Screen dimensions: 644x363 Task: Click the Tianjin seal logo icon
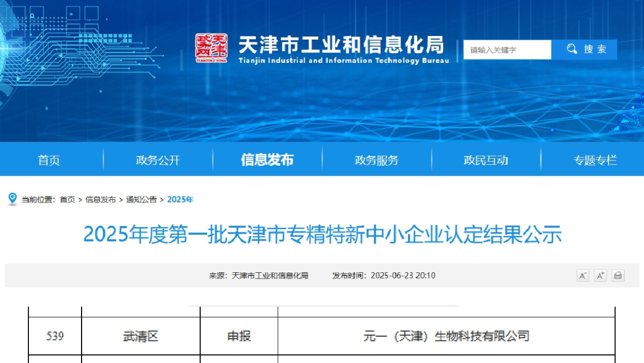click(x=211, y=48)
